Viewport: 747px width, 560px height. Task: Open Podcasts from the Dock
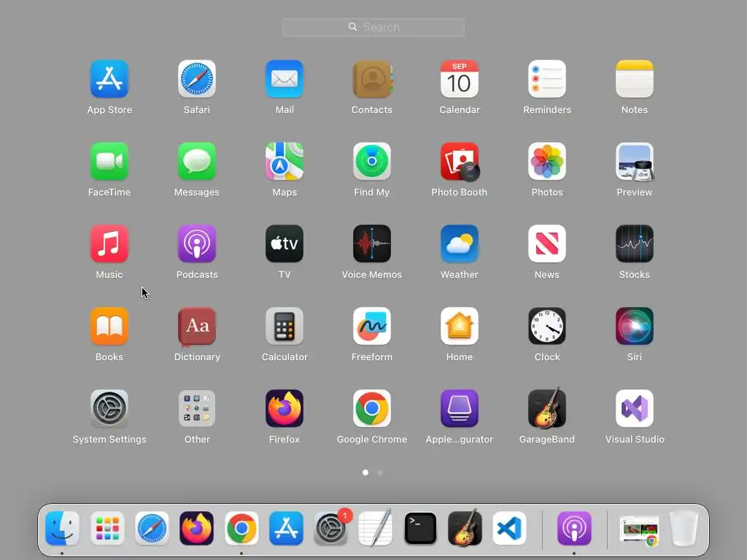(x=574, y=529)
